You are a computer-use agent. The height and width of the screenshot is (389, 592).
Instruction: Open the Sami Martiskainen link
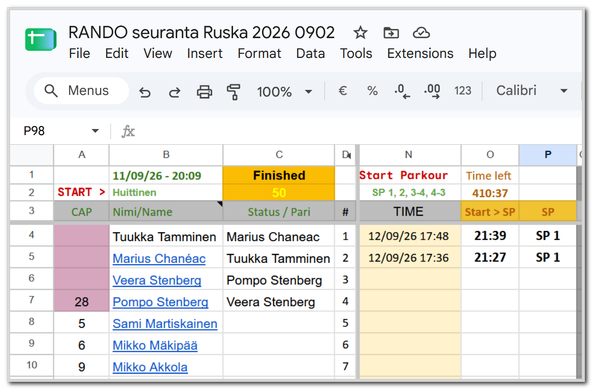[x=165, y=324]
